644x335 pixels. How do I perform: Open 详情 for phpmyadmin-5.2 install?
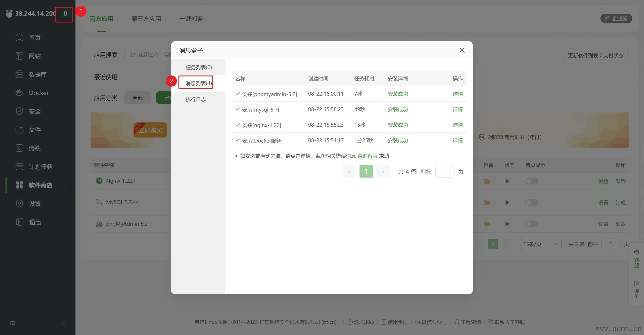click(457, 94)
